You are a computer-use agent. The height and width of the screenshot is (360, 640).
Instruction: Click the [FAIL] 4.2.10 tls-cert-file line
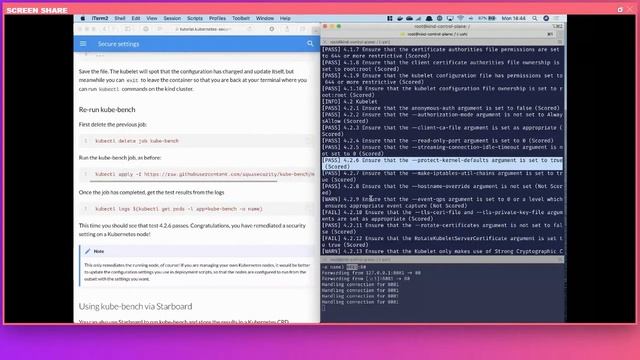(x=442, y=216)
